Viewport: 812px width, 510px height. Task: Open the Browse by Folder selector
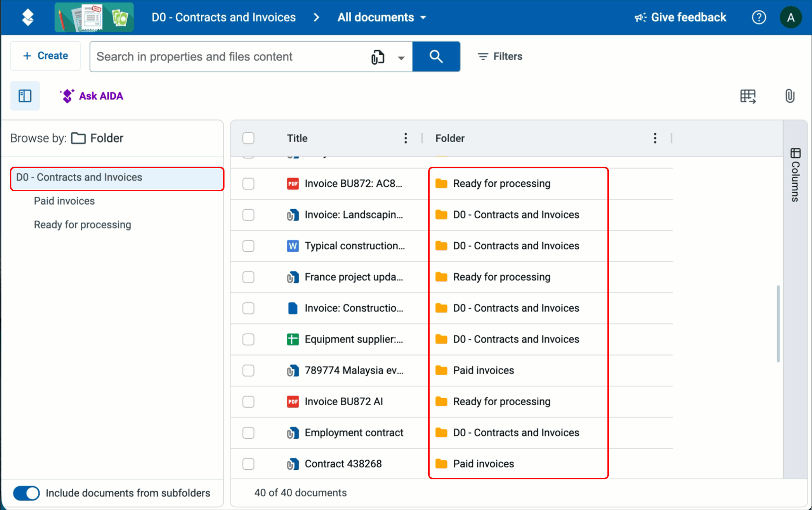pos(97,138)
